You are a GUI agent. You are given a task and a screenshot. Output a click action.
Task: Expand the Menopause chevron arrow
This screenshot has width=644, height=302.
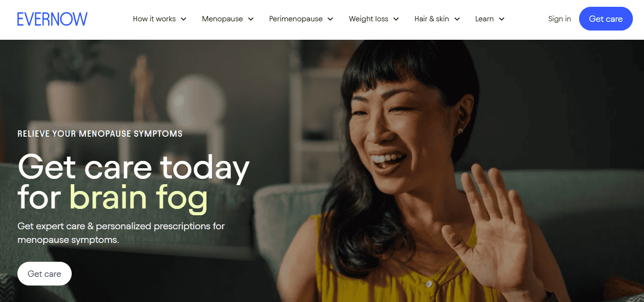click(251, 19)
